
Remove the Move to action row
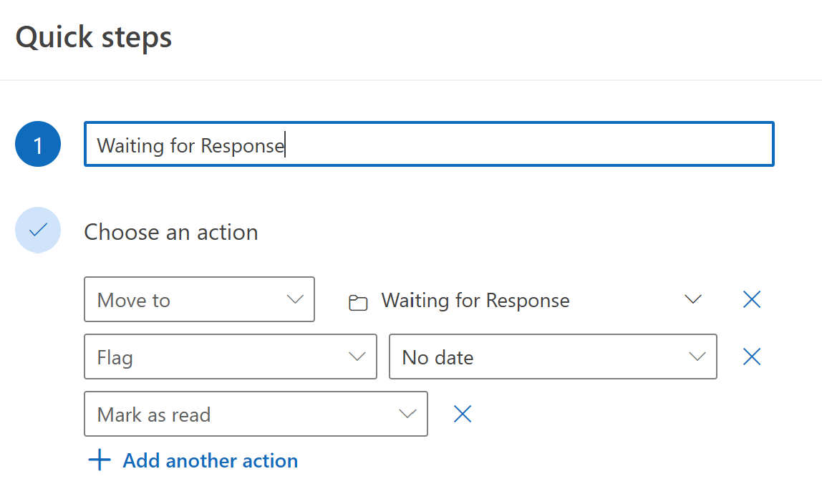tap(751, 300)
